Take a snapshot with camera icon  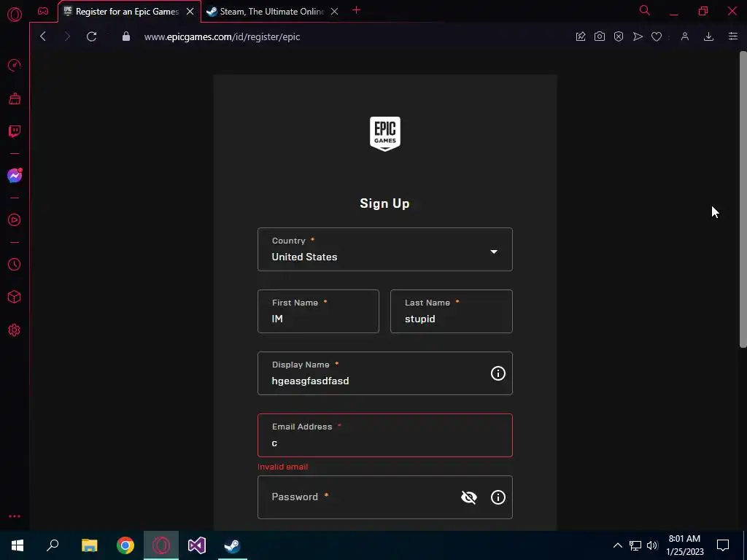click(x=600, y=36)
